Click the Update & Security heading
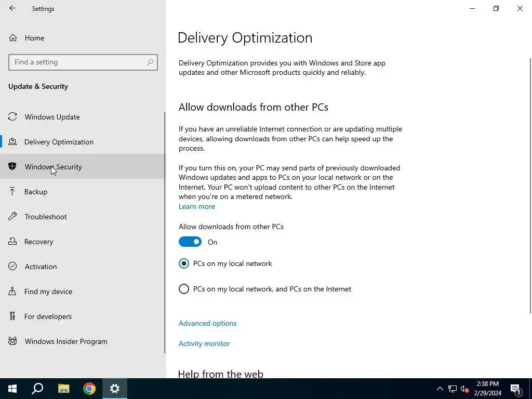Viewport: 532px width, 399px height. click(x=38, y=86)
